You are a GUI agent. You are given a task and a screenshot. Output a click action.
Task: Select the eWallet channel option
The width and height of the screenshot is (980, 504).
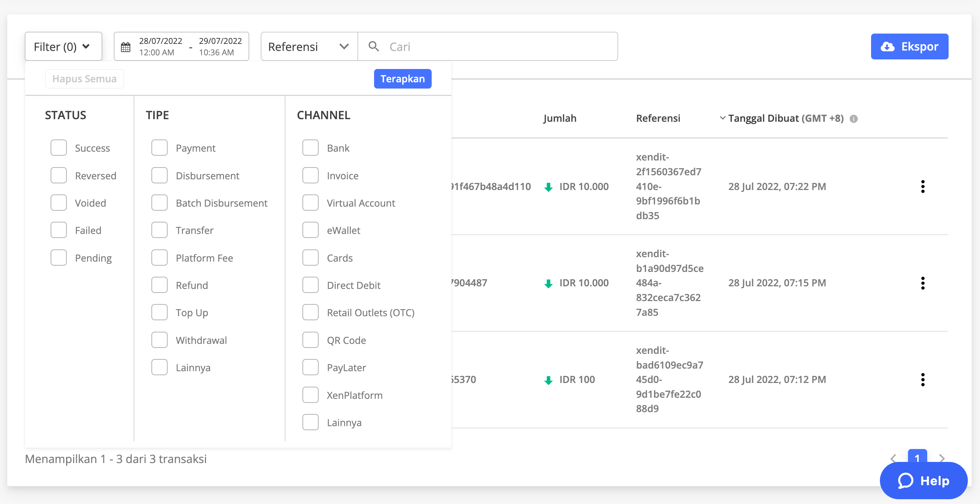[311, 230]
